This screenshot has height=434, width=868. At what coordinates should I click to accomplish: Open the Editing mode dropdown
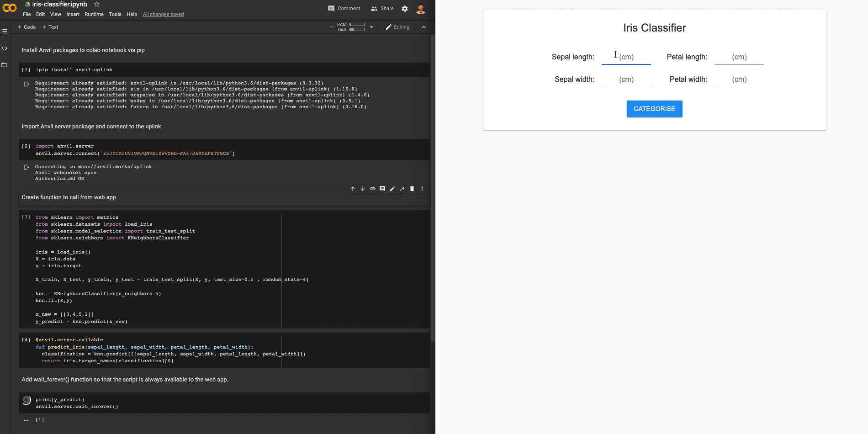(398, 27)
